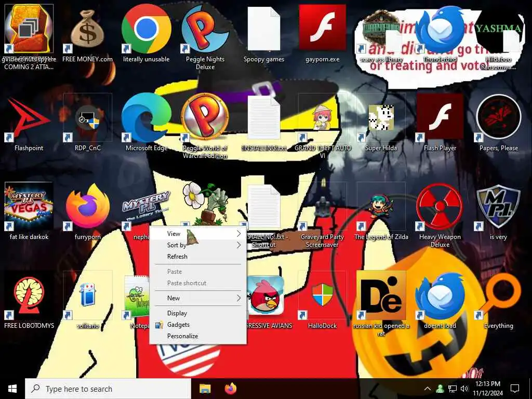532x399 pixels.
Task: Select the Mystery P.I. Lottery Ticket icon
Action: click(146, 207)
